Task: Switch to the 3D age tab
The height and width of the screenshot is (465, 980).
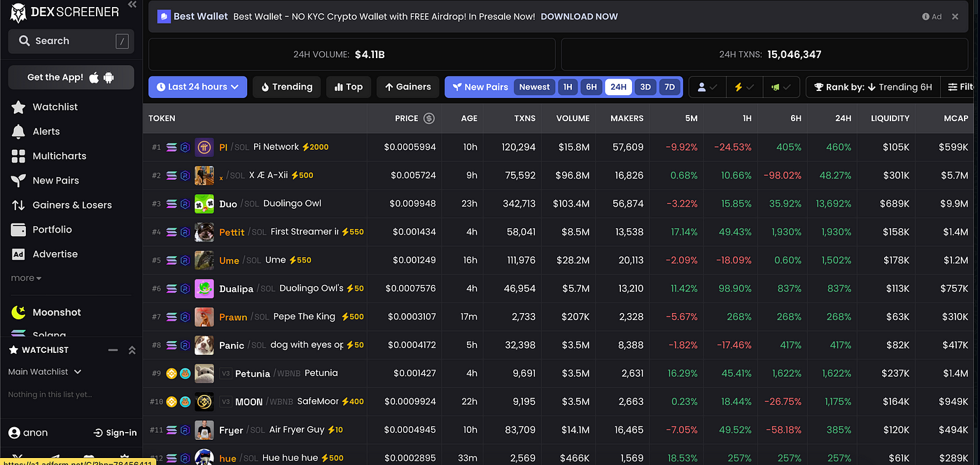Action: click(x=645, y=87)
